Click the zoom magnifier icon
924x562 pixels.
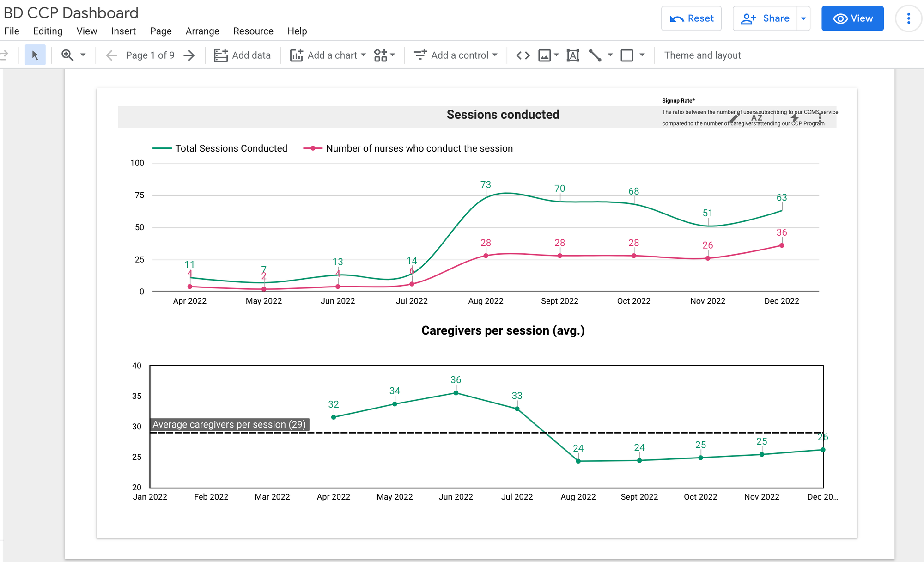pyautogui.click(x=67, y=55)
